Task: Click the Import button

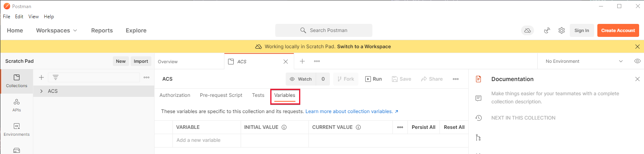Action: (x=141, y=61)
